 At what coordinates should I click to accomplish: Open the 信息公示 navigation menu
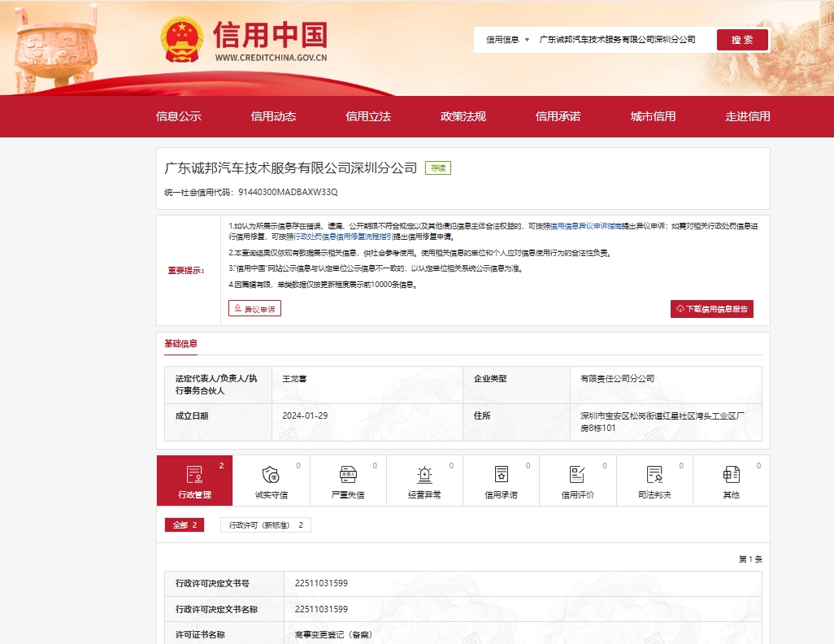[179, 116]
